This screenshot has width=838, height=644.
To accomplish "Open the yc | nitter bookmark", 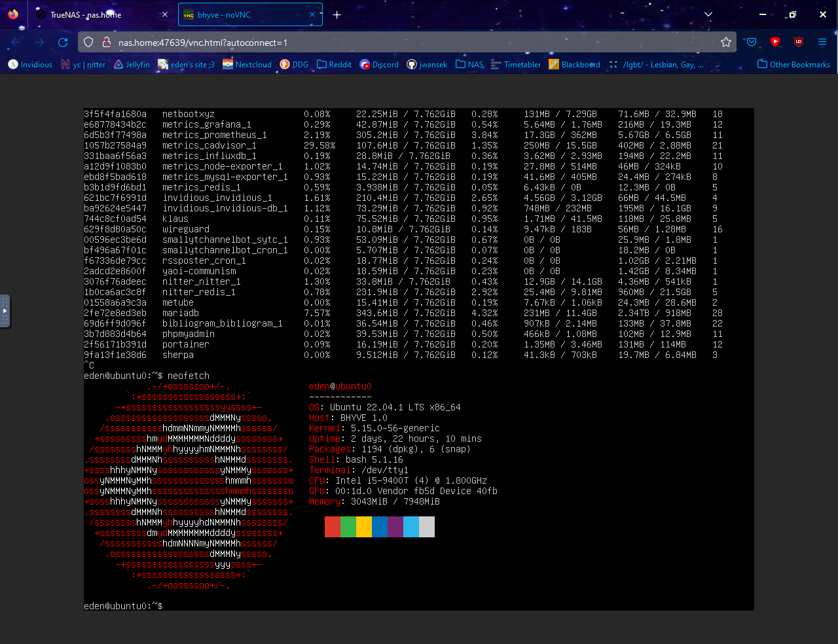I will [83, 64].
